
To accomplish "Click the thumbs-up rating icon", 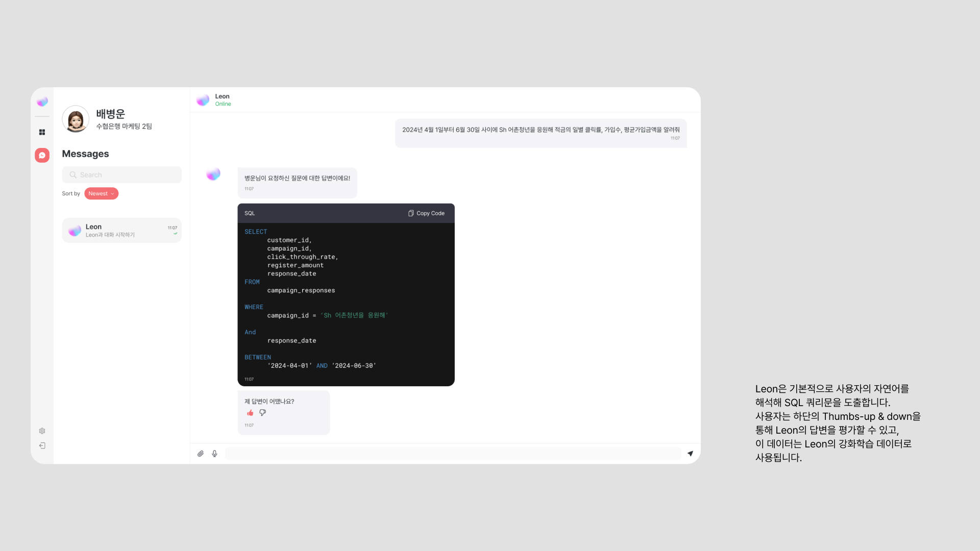I will coord(250,413).
